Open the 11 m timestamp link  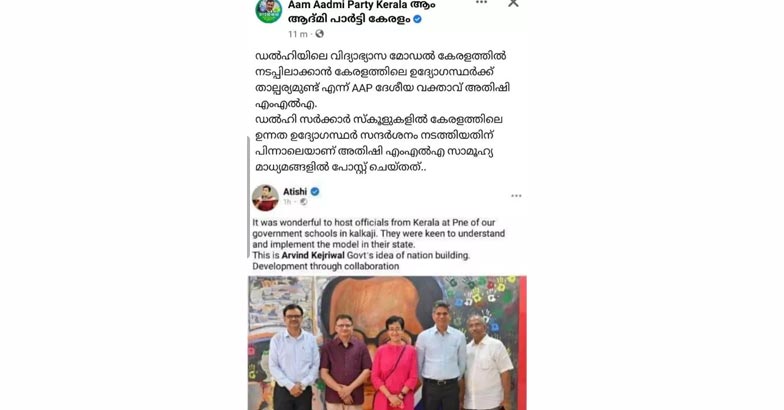click(x=298, y=34)
